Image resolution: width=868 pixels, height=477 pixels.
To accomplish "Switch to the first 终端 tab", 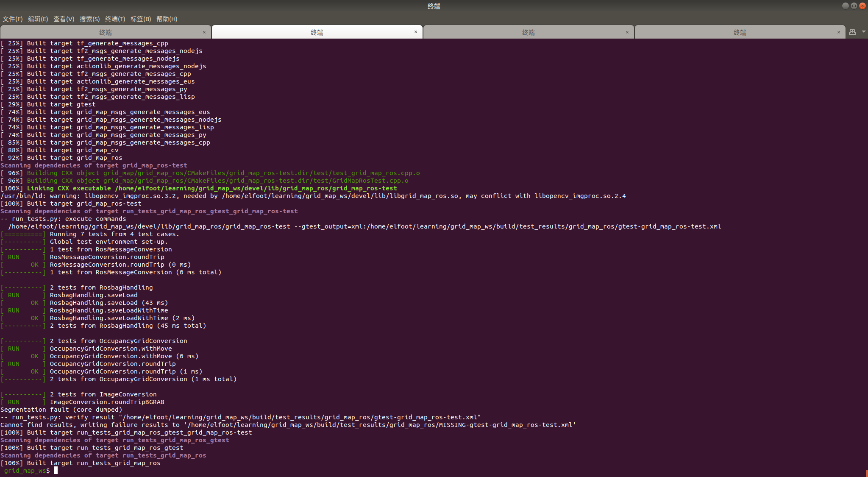I will pyautogui.click(x=105, y=32).
